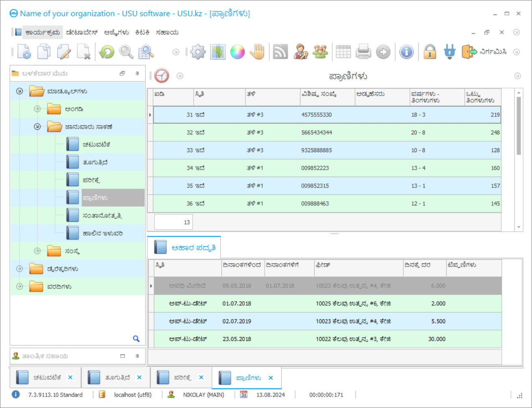Click the red clock icon above table
The width and height of the screenshot is (532, 408).
162,76
